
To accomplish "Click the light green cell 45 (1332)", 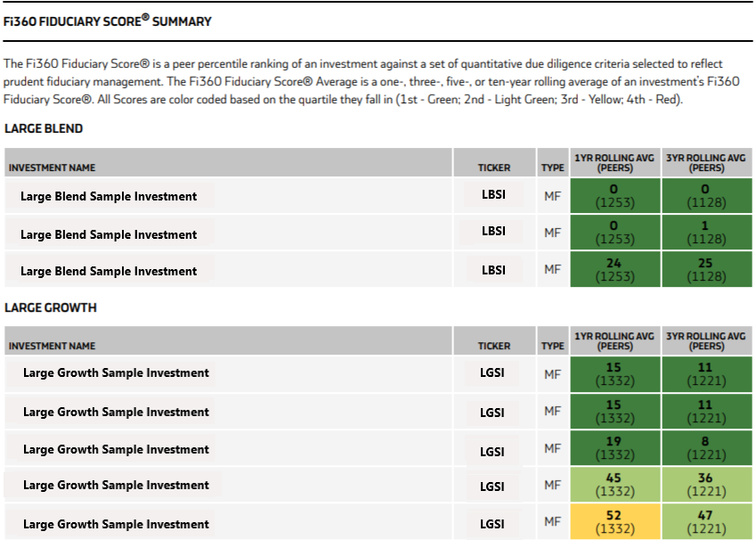I will coord(614,485).
